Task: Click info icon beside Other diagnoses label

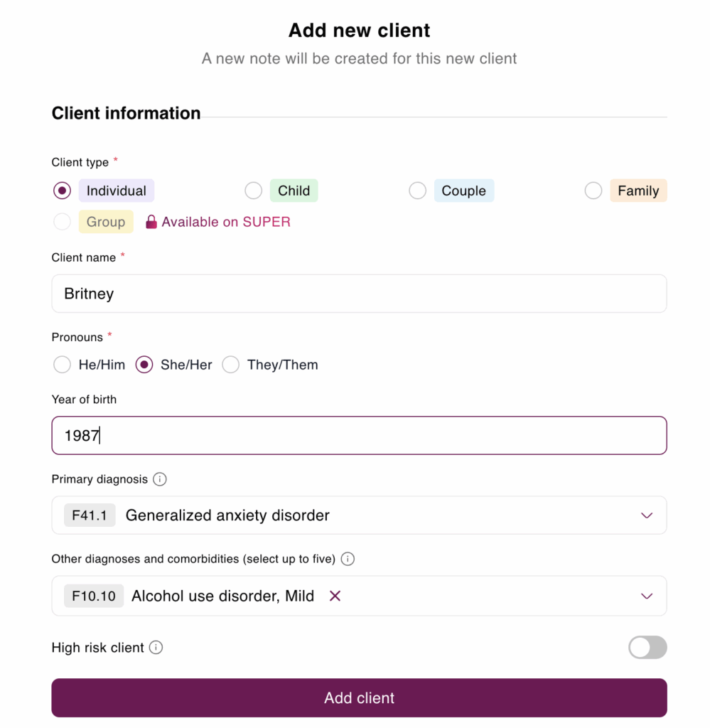Action: [348, 559]
